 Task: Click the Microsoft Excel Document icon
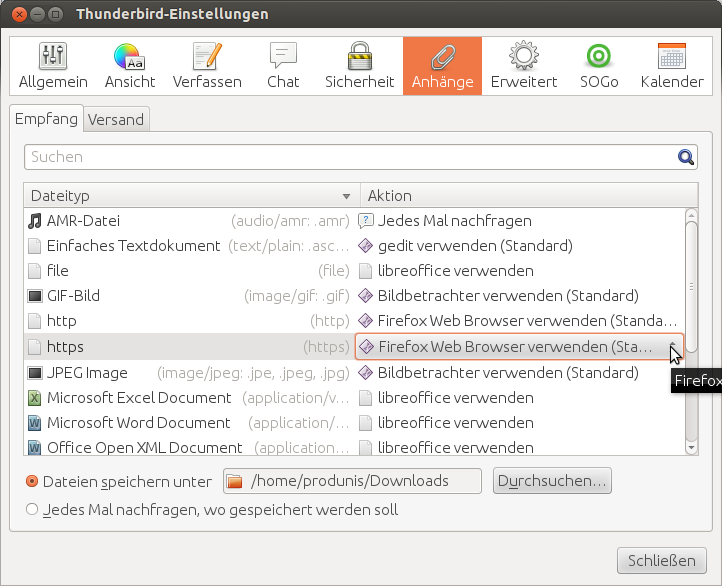point(35,398)
